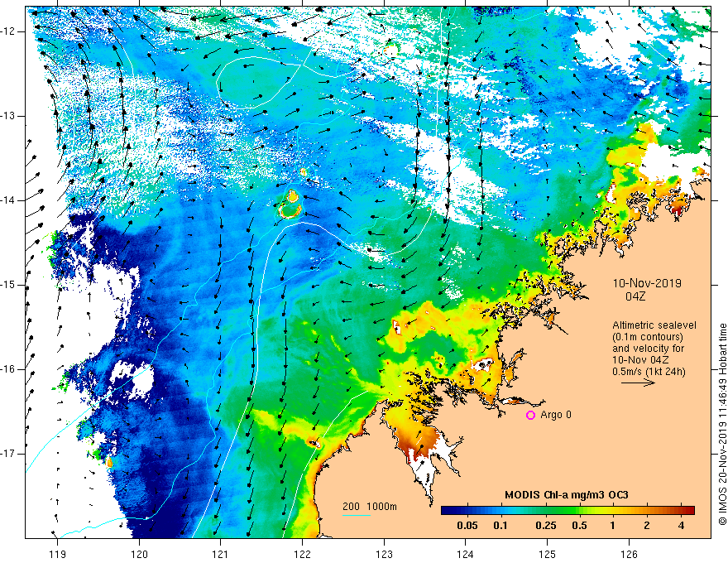Click the latitude axis label '-17'
This screenshot has height=563, width=728.
pyautogui.click(x=8, y=454)
